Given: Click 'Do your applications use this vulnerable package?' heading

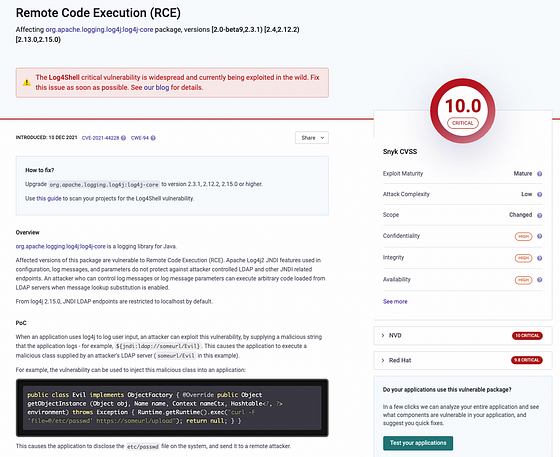Looking at the screenshot, I should pos(447,390).
